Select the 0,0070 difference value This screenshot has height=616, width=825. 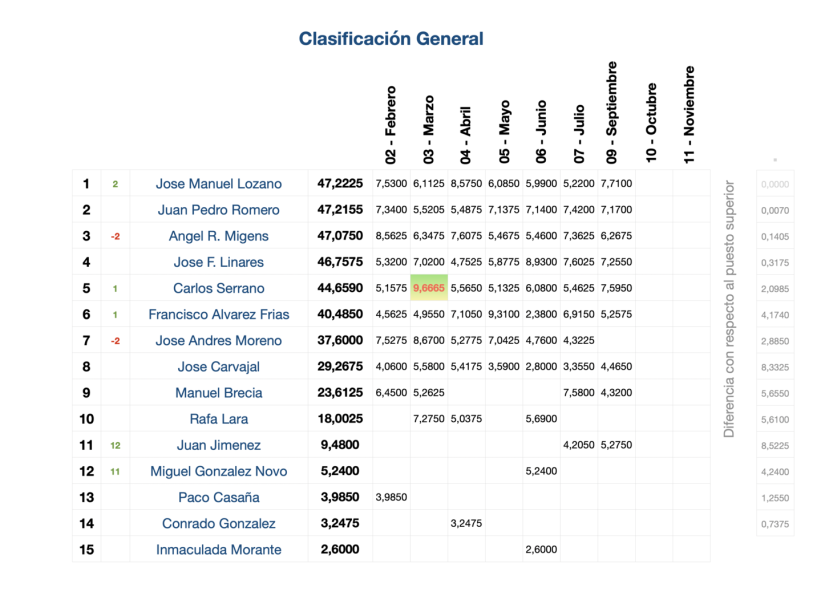coord(775,211)
